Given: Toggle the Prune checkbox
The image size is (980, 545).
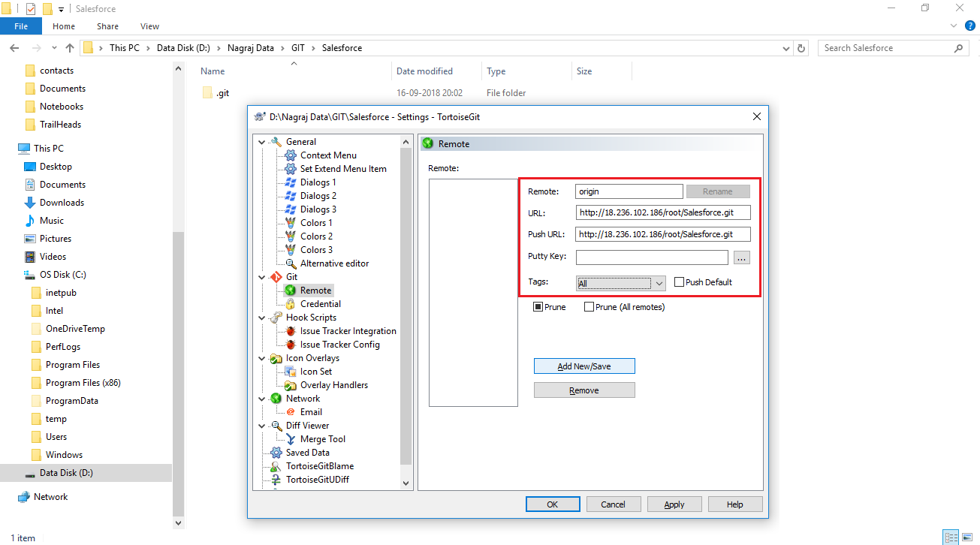Looking at the screenshot, I should (x=538, y=307).
